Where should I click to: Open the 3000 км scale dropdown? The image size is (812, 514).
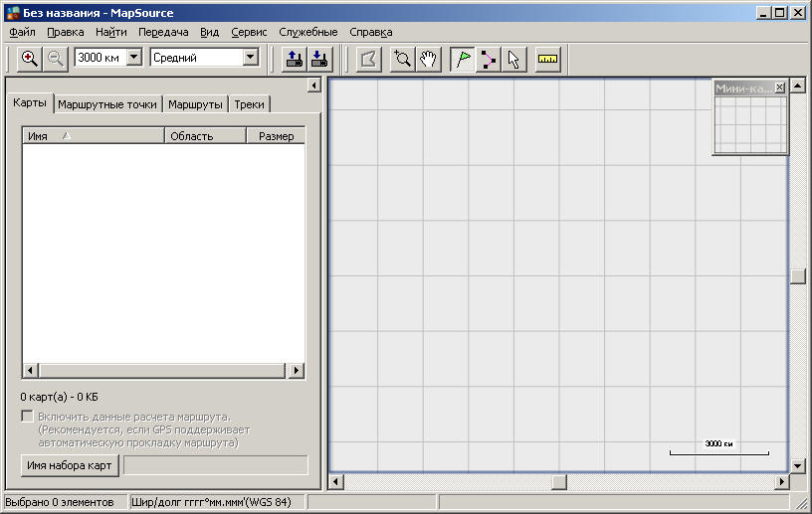pyautogui.click(x=134, y=57)
